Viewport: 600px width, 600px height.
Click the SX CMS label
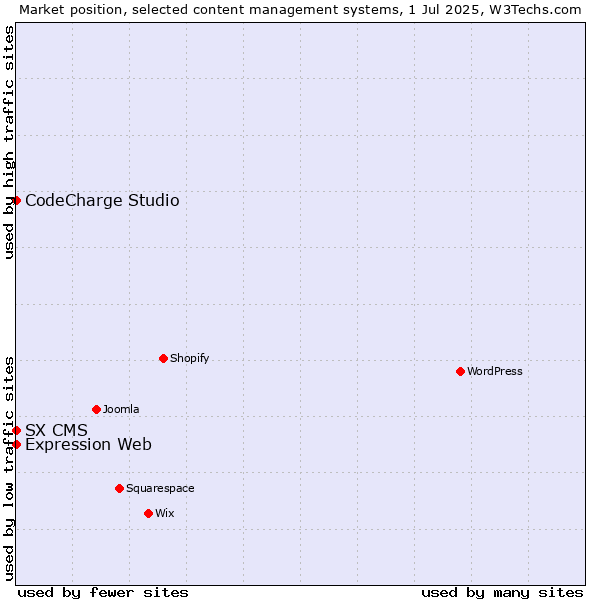click(57, 430)
